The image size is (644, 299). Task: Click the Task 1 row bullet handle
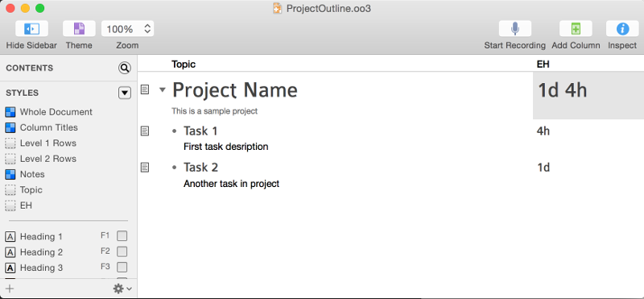[175, 131]
